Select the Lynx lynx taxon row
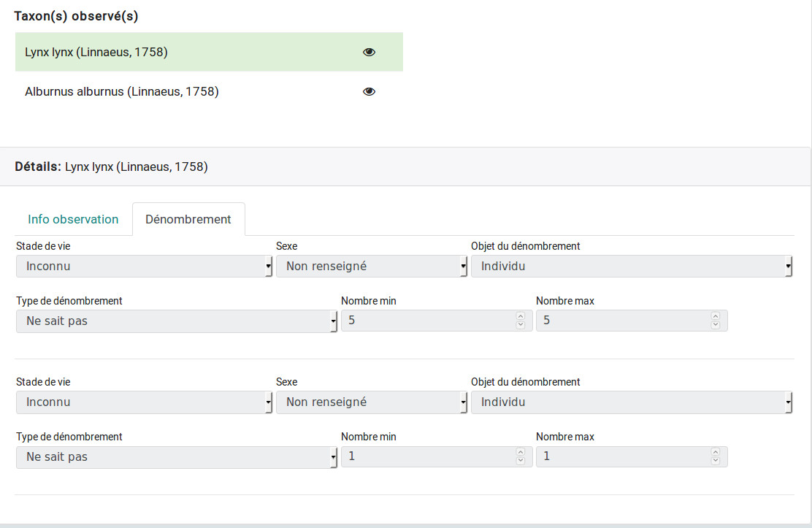The image size is (812, 528). 210,52
